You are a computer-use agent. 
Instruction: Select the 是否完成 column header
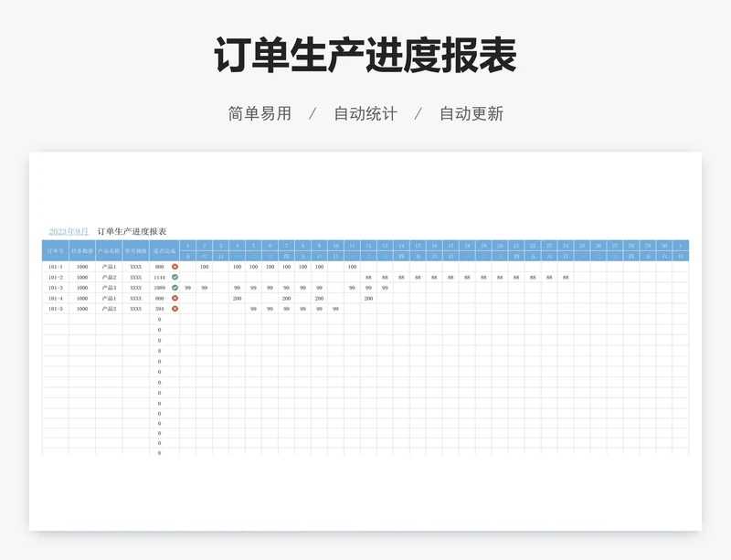pos(164,251)
